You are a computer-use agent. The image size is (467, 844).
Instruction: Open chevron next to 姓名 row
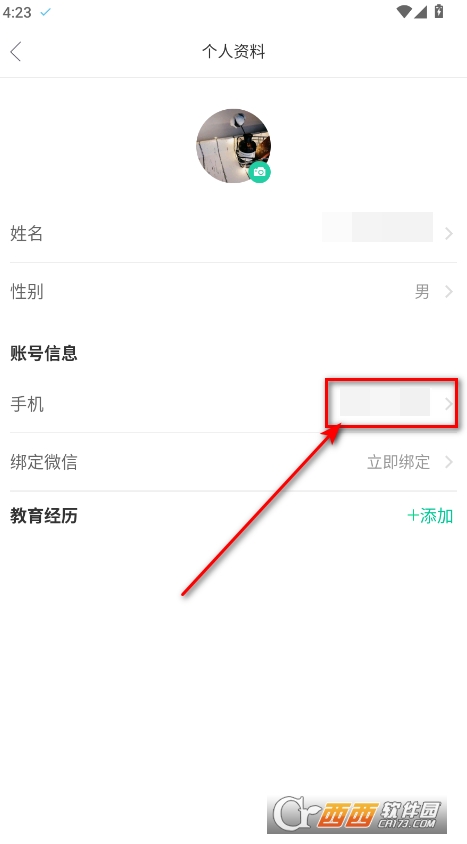coord(449,234)
